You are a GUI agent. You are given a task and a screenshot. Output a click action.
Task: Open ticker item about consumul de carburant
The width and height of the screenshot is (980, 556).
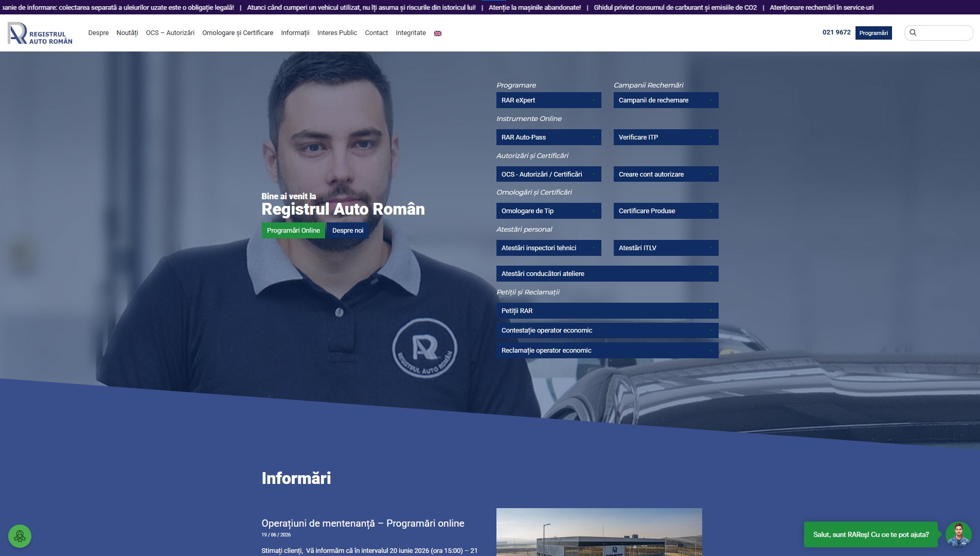(x=675, y=8)
